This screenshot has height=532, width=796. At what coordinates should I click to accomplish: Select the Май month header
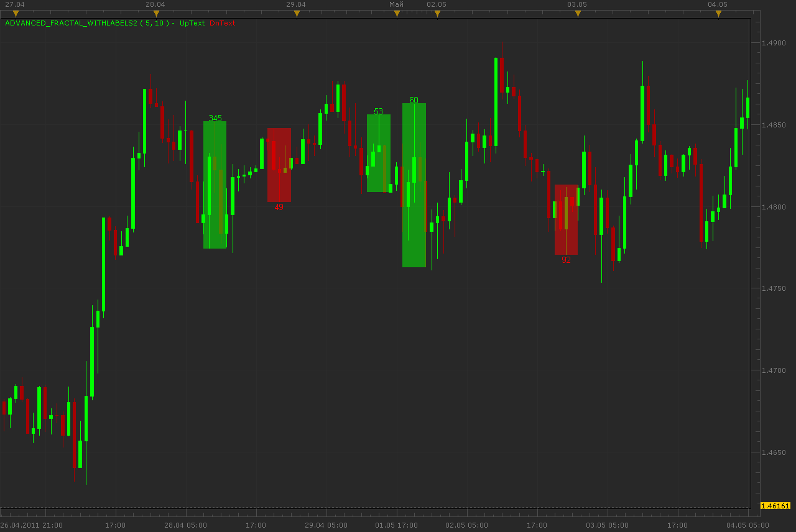pyautogui.click(x=396, y=4)
